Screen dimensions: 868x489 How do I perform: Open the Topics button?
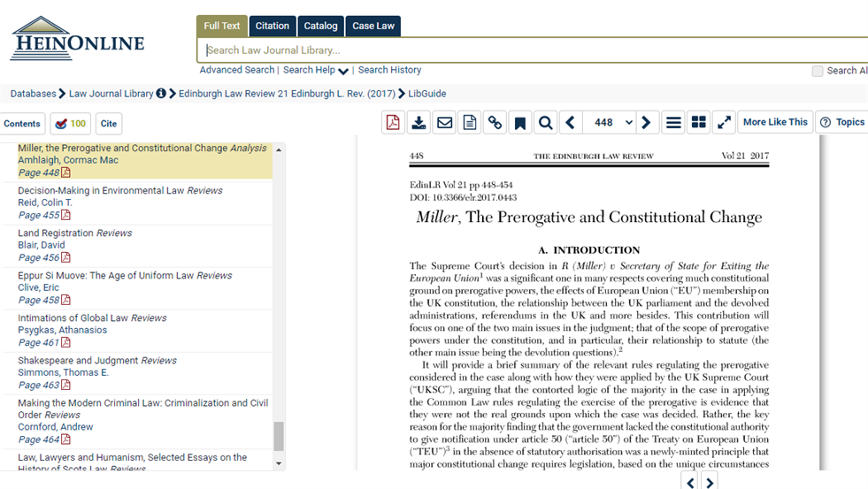[x=842, y=122]
